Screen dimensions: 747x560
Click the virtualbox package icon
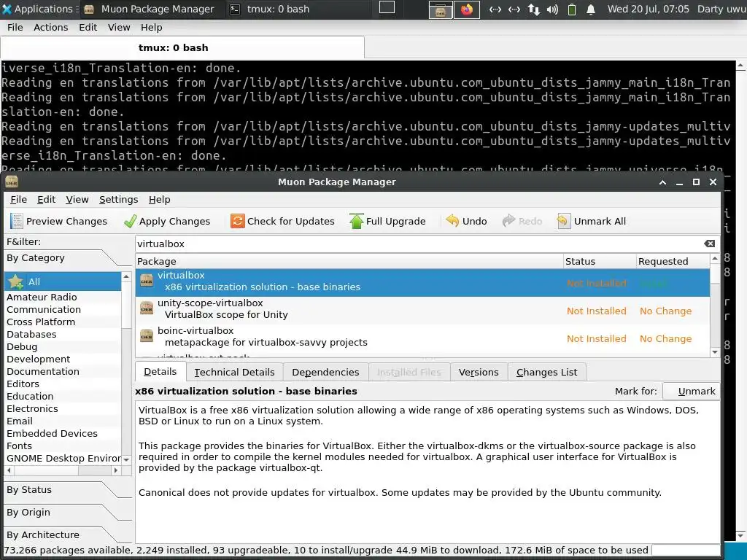146,281
